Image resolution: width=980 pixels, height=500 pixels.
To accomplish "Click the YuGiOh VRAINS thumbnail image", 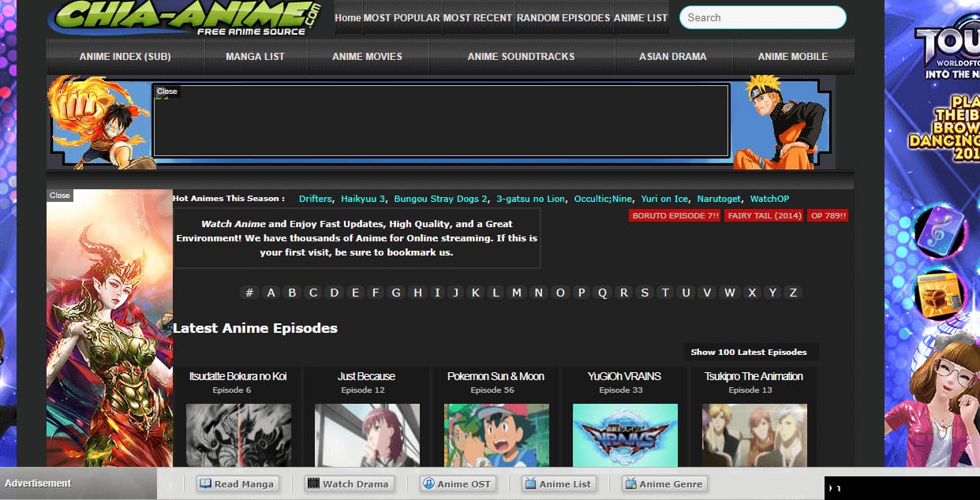I will [625, 435].
